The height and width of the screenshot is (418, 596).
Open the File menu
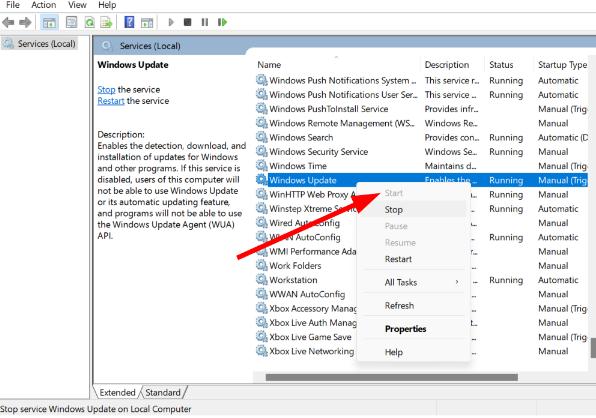tap(13, 5)
